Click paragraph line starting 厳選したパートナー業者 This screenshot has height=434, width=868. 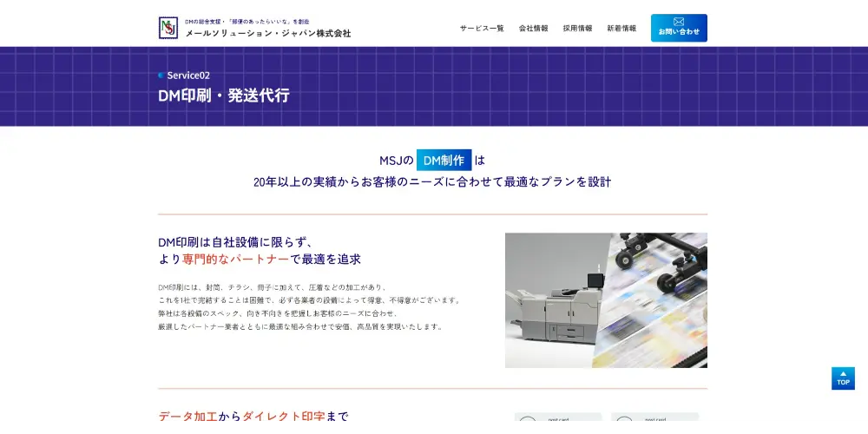tap(300, 326)
